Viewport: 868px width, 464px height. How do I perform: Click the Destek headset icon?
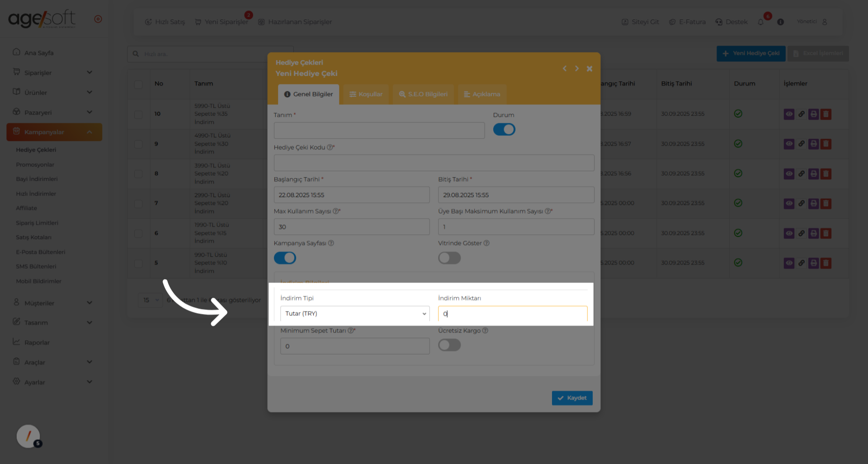point(719,22)
